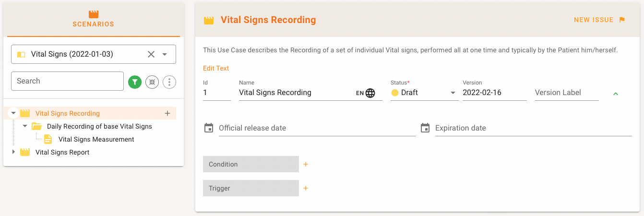Viewport: 644px width, 216px height.
Task: Click the New Issue button
Action: [x=599, y=20]
